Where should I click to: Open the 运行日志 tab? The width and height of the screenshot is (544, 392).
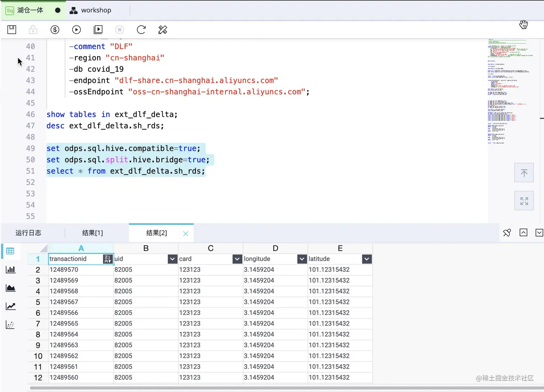tap(28, 233)
